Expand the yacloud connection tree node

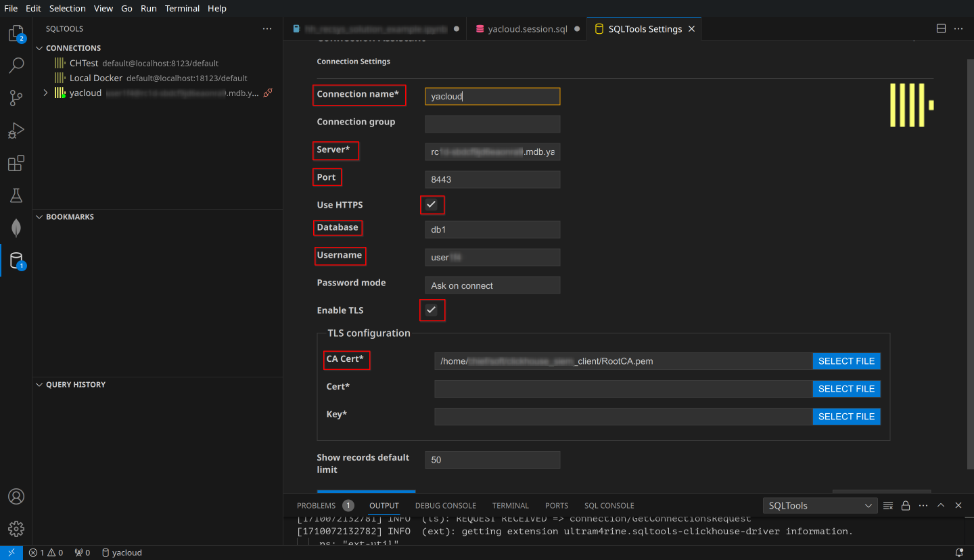tap(45, 93)
